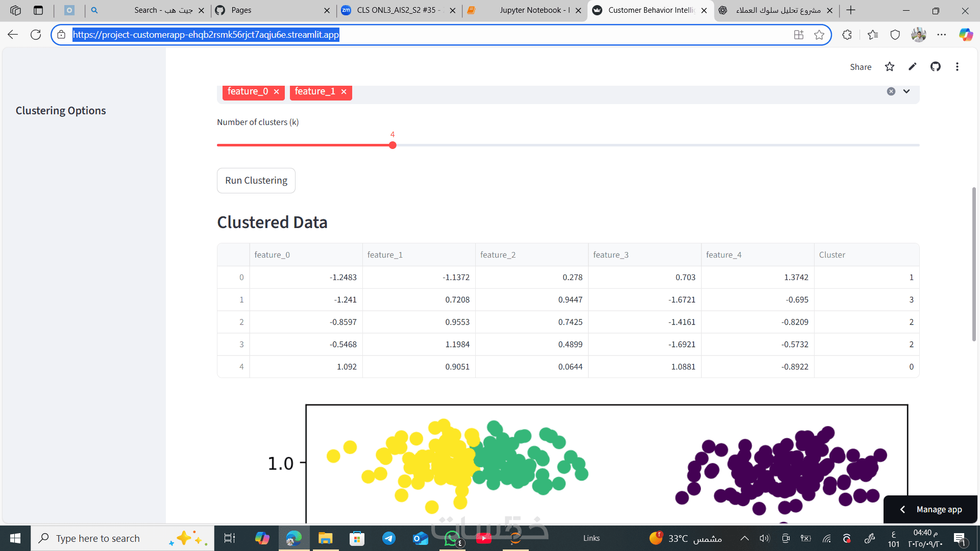Open browser extensions puzzle icon
The height and width of the screenshot is (551, 980).
(x=847, y=35)
